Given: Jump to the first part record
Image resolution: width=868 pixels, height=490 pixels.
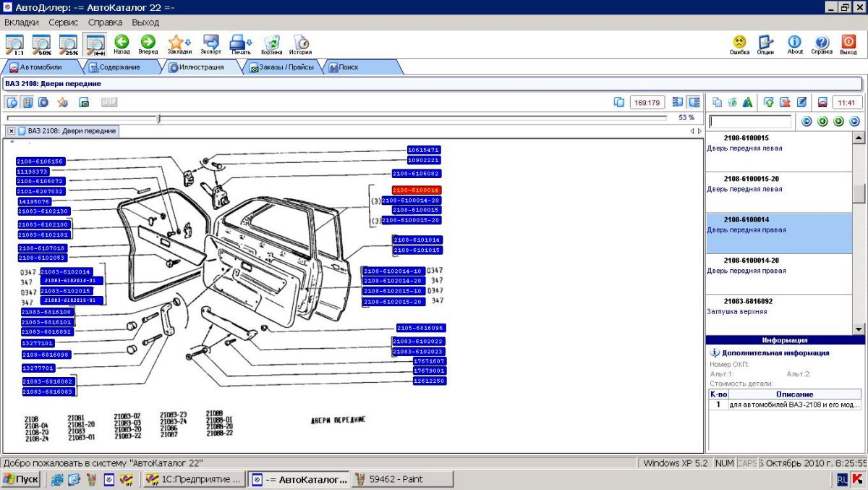Looking at the screenshot, I should (x=807, y=121).
